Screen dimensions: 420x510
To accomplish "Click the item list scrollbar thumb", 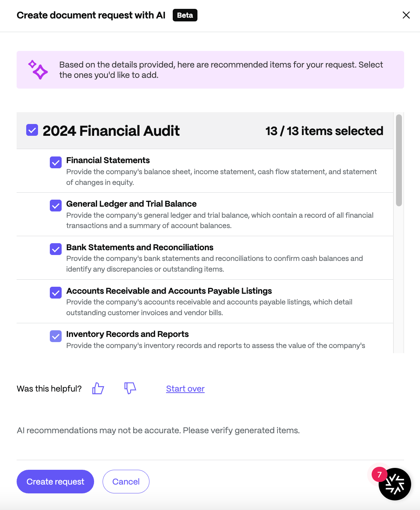I will tap(399, 159).
